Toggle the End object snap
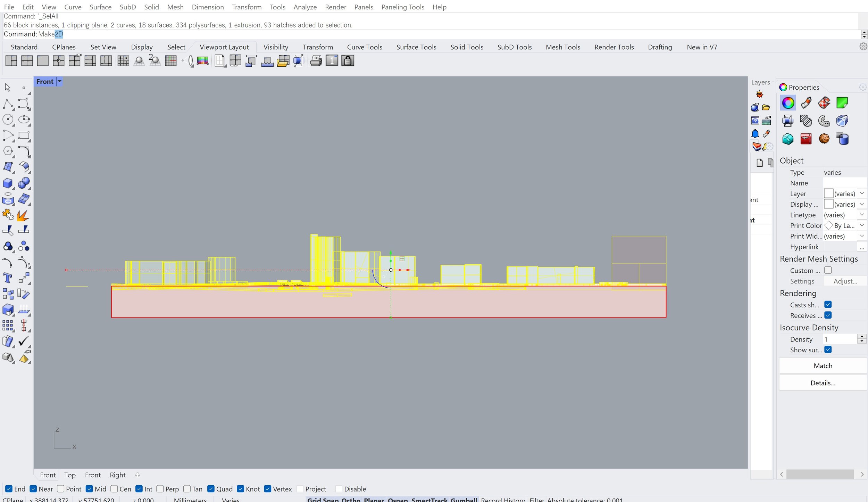This screenshot has width=868, height=502. click(9, 489)
